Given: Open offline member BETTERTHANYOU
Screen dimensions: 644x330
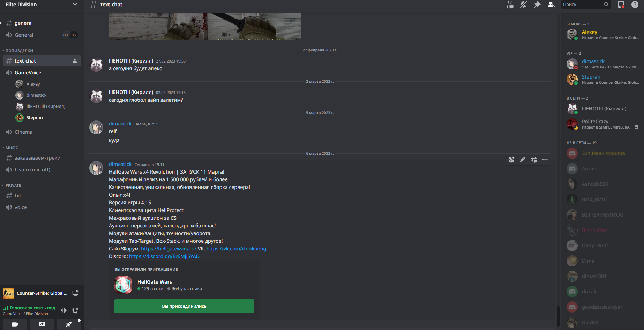Looking at the screenshot, I should pos(602,214).
